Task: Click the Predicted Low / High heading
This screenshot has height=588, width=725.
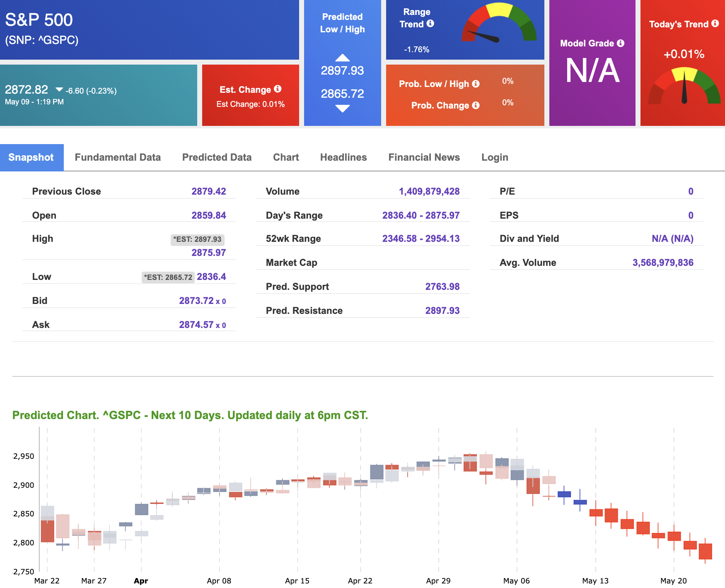Action: [x=343, y=23]
